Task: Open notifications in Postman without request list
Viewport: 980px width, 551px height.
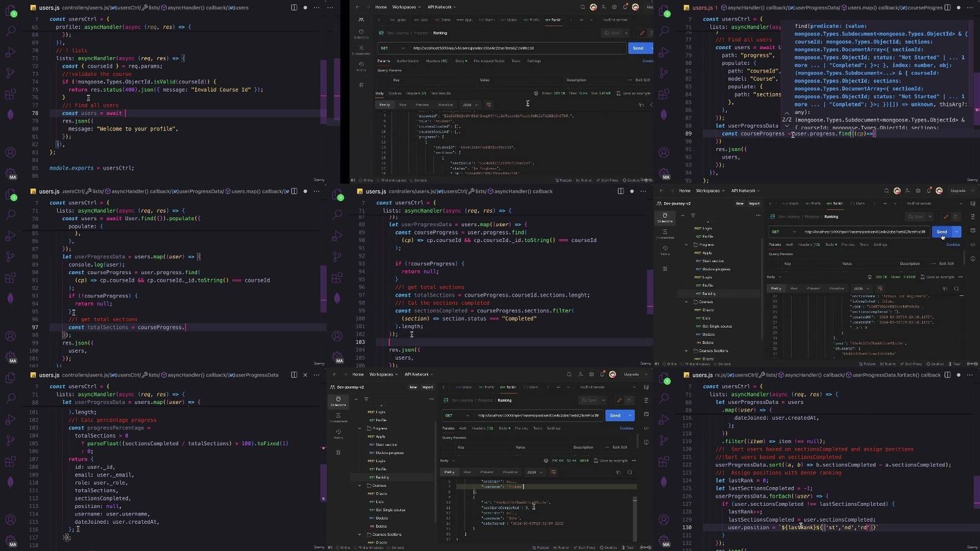Action: click(x=625, y=7)
